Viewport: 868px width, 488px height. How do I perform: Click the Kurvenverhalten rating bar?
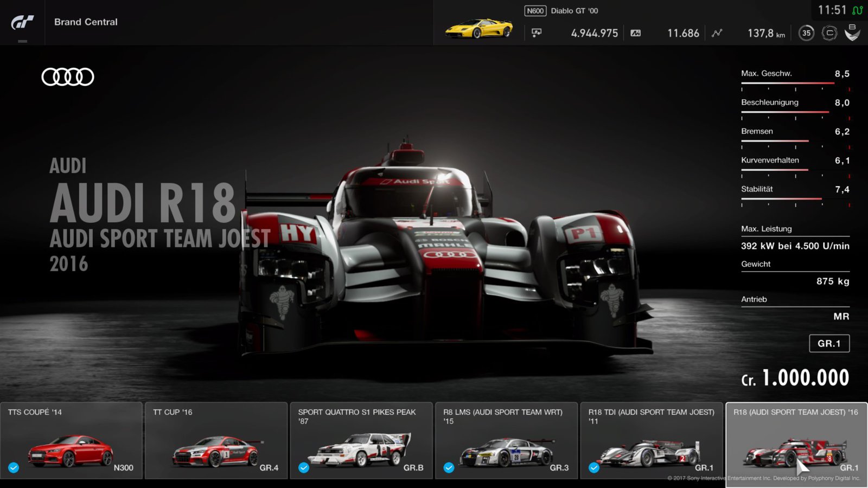[x=795, y=170]
